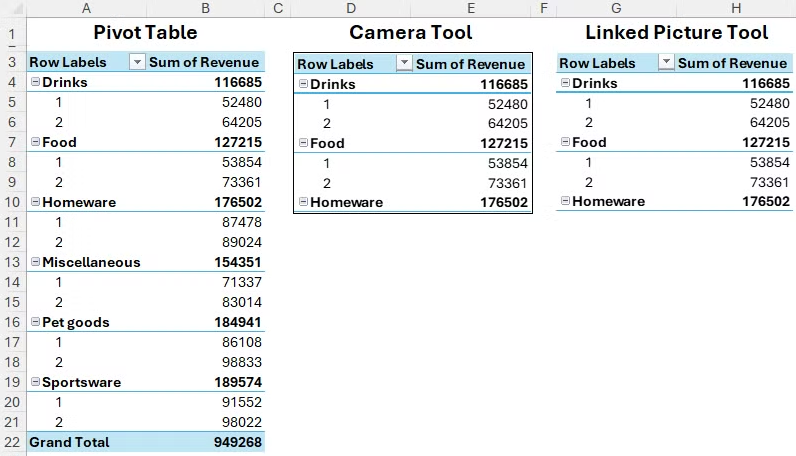Click Food collapse icon in Linked Picture
Screen dimensions: 796x456
click(565, 142)
